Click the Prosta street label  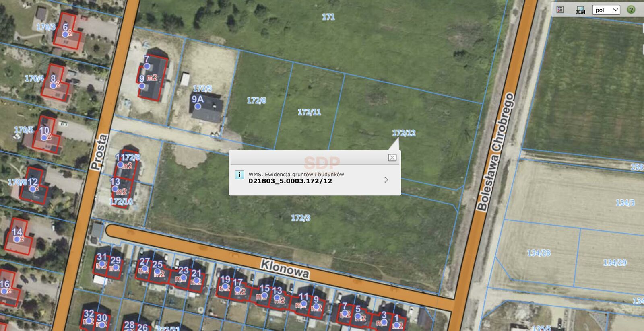click(x=99, y=152)
